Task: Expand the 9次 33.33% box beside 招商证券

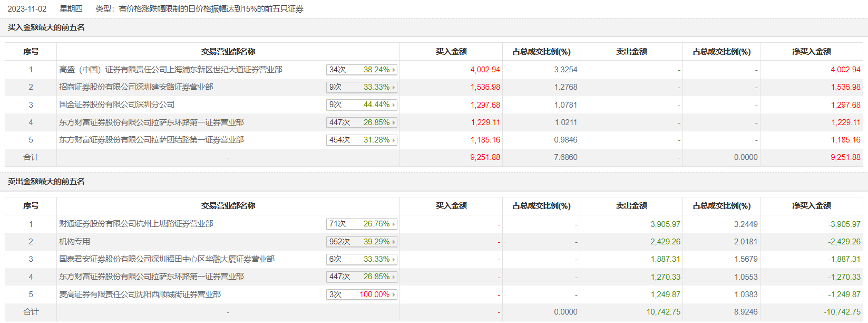Action: pos(361,87)
